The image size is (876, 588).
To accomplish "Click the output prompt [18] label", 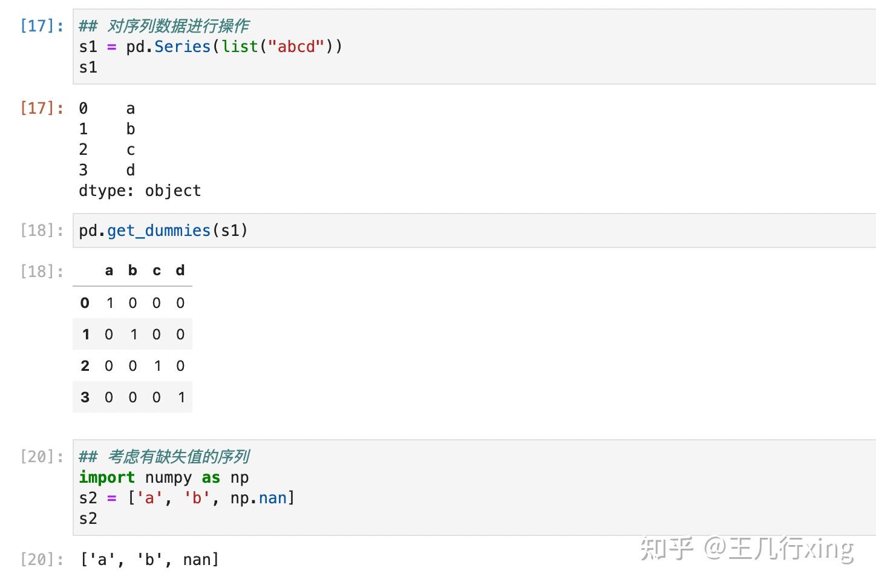I will 42,271.
